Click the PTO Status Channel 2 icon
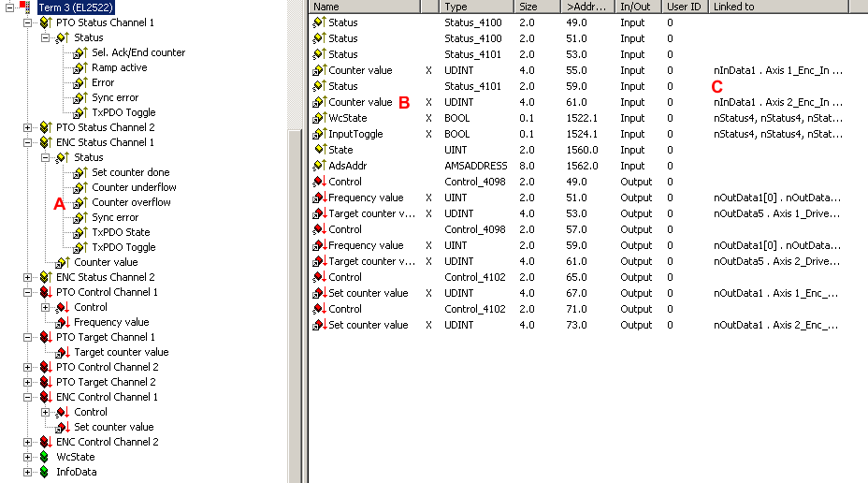868x483 pixels. coord(46,127)
